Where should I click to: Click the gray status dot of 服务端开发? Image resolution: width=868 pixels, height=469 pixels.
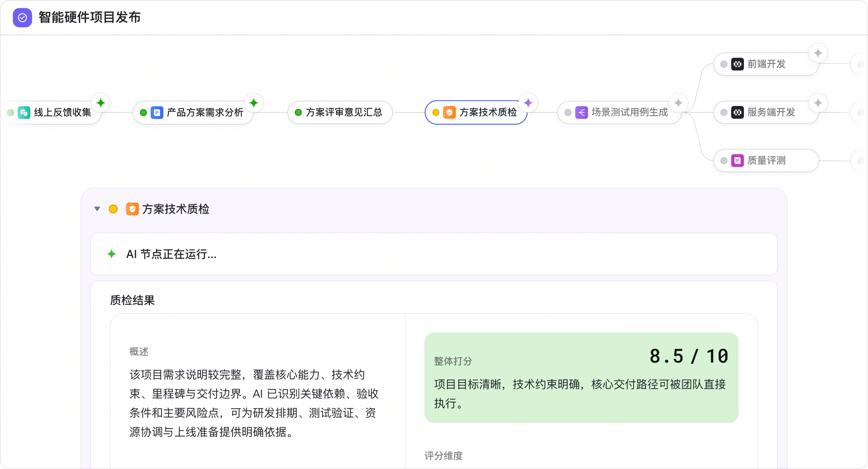(724, 112)
